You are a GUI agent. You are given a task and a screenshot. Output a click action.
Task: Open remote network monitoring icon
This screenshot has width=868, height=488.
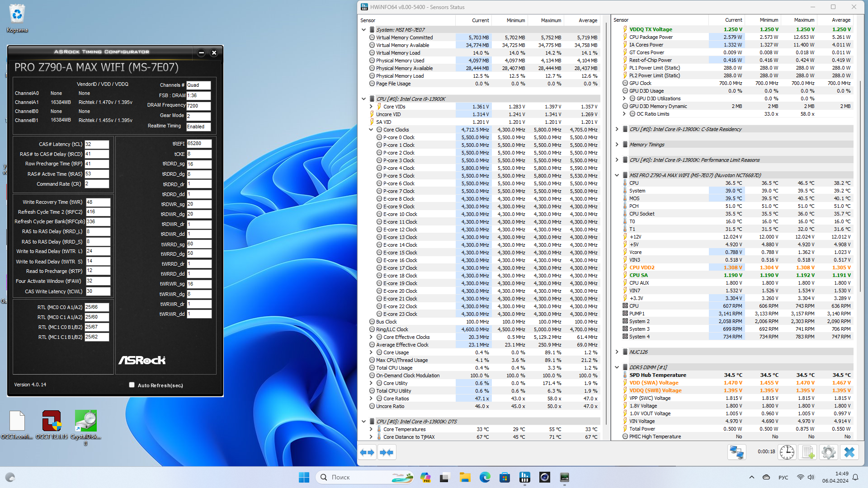click(x=736, y=452)
